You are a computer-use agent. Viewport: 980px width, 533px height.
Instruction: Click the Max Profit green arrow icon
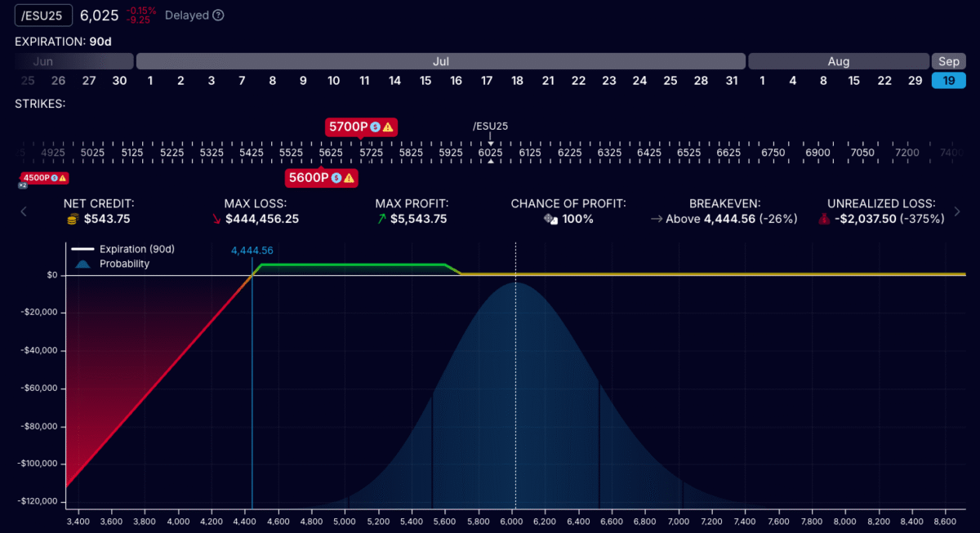click(x=381, y=219)
